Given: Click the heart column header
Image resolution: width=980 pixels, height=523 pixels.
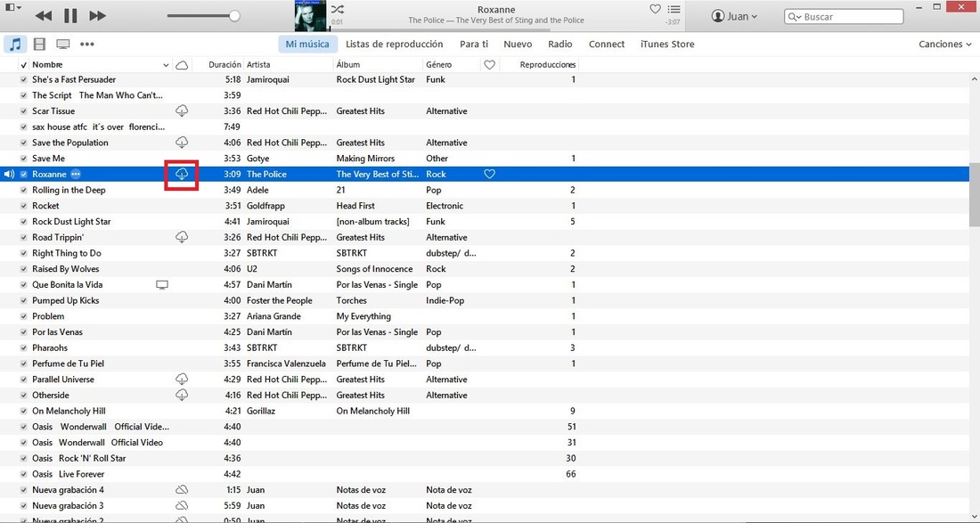Looking at the screenshot, I should pos(489,64).
